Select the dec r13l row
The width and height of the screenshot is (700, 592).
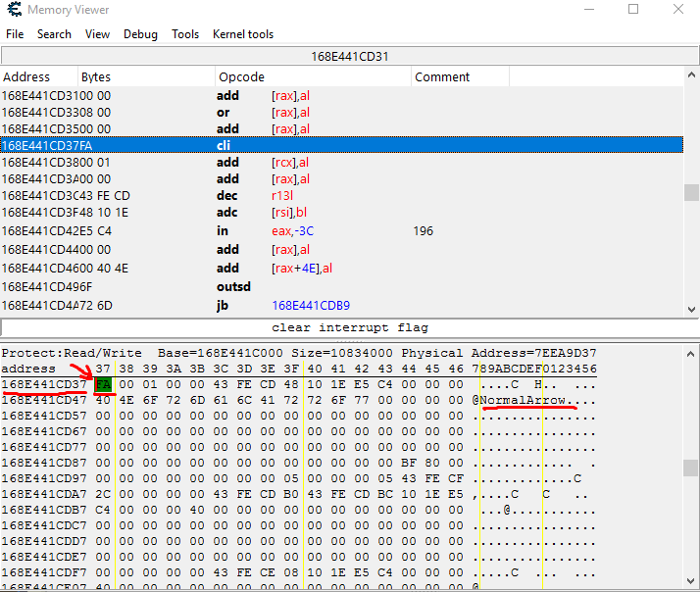pyautogui.click(x=342, y=196)
